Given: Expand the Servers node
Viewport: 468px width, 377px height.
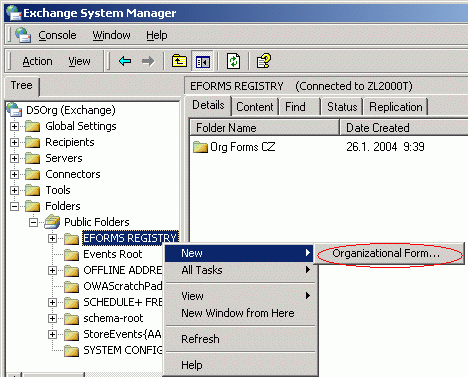Looking at the screenshot, I should [x=14, y=158].
